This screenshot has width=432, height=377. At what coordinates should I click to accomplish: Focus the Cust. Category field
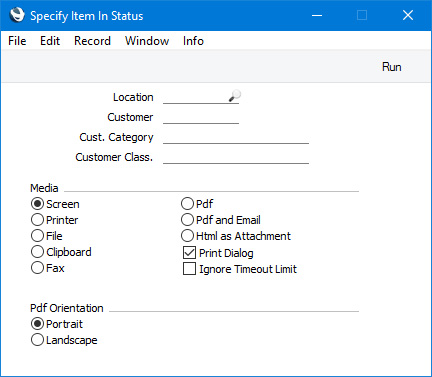[236, 137]
